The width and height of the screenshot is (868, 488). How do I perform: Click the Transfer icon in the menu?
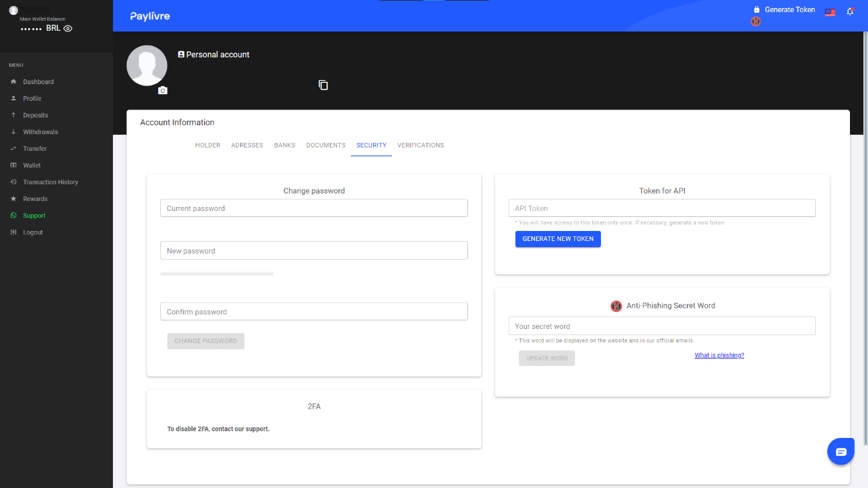pos(13,148)
